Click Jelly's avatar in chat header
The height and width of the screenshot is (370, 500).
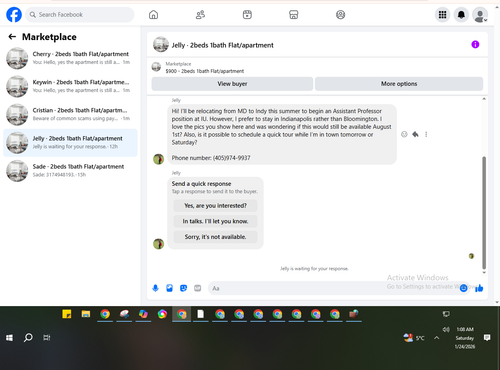tap(161, 44)
